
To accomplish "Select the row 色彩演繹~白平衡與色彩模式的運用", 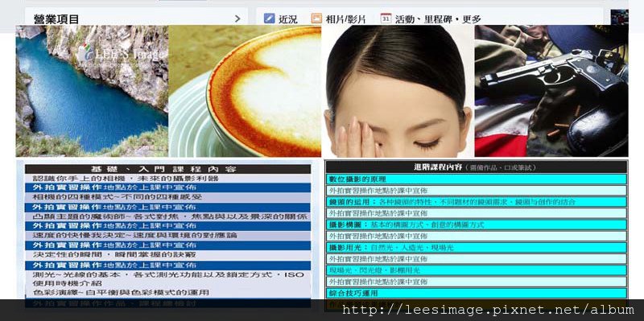I will [168, 293].
